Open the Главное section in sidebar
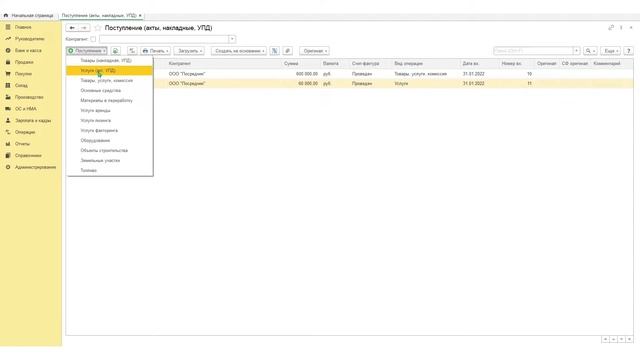The height and width of the screenshot is (360, 640). [23, 27]
